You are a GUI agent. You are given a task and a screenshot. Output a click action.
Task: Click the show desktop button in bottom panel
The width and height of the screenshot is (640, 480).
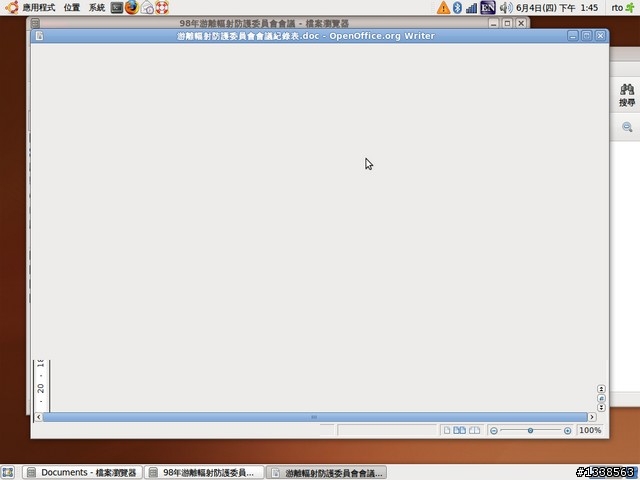coord(8,473)
